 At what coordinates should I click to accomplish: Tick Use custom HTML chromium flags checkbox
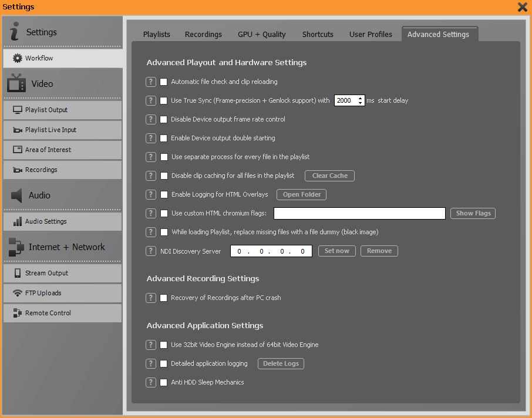tap(164, 214)
